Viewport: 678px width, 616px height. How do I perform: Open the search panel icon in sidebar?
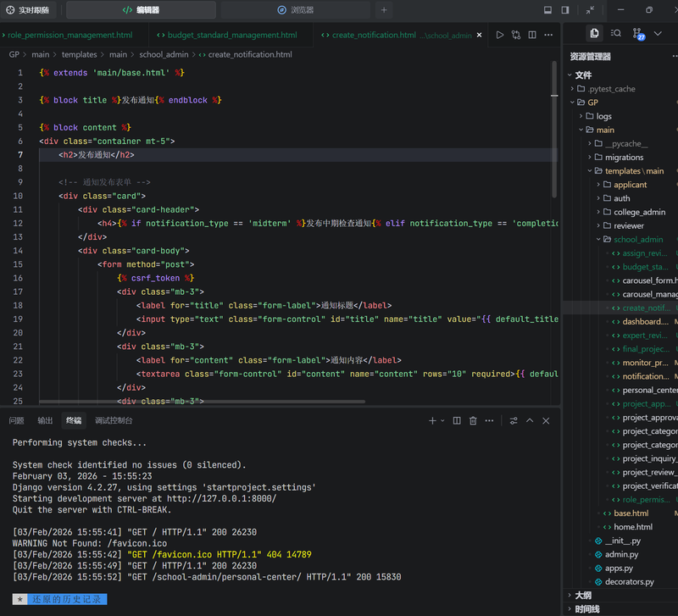616,33
